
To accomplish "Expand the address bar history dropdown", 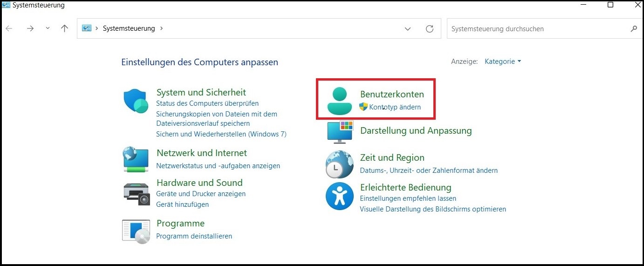I will coord(408,28).
